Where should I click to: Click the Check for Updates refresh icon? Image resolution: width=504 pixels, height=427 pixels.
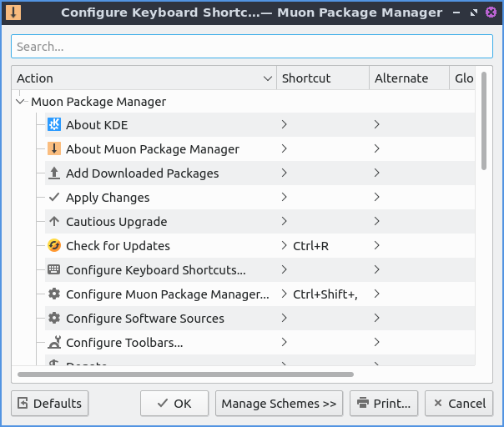[54, 246]
